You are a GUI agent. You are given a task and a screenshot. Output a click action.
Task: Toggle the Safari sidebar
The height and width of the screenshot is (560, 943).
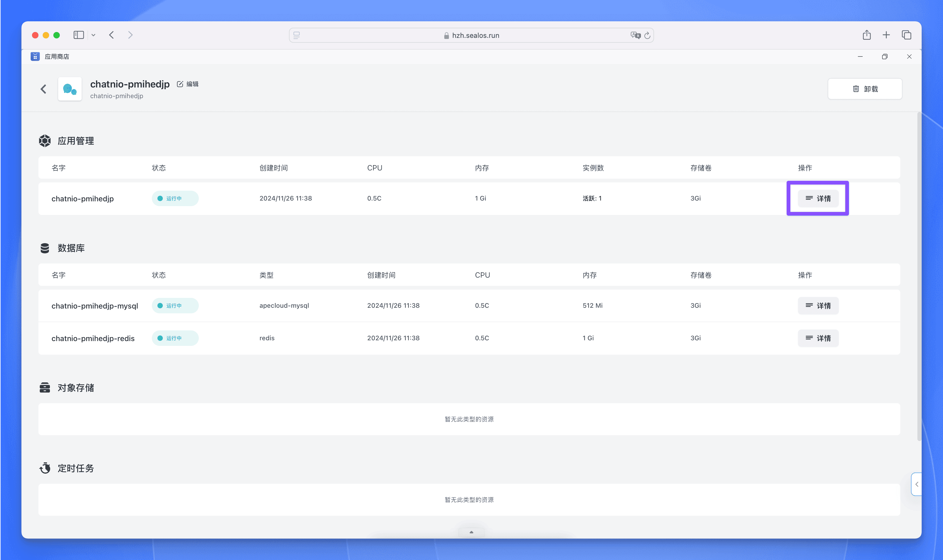[x=78, y=35]
